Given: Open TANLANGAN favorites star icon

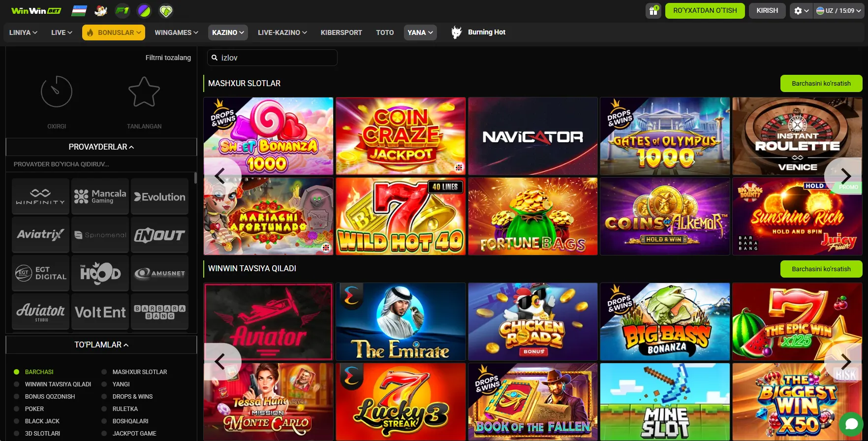Looking at the screenshot, I should click(x=144, y=92).
